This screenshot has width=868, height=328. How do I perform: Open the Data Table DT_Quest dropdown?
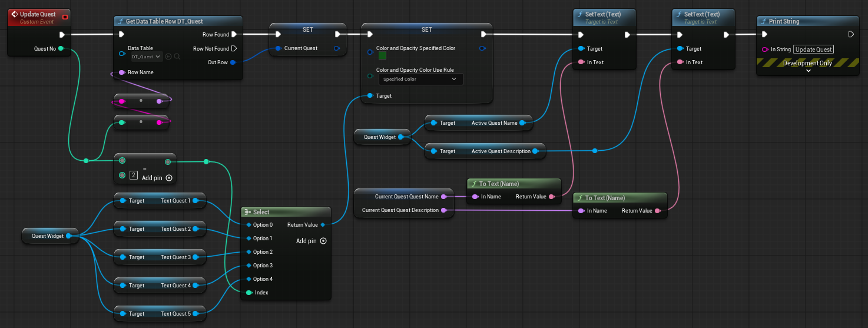point(146,57)
